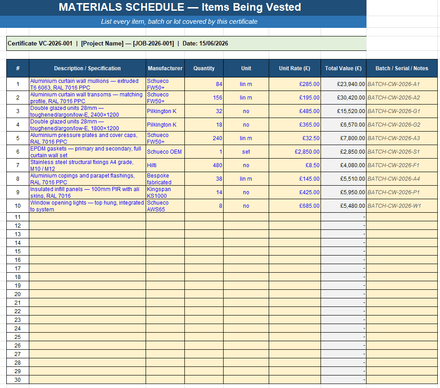Click the empty manufacturer cell in row 15
Image resolution: width=440 pixels, height=388 pixels.
click(x=165, y=251)
